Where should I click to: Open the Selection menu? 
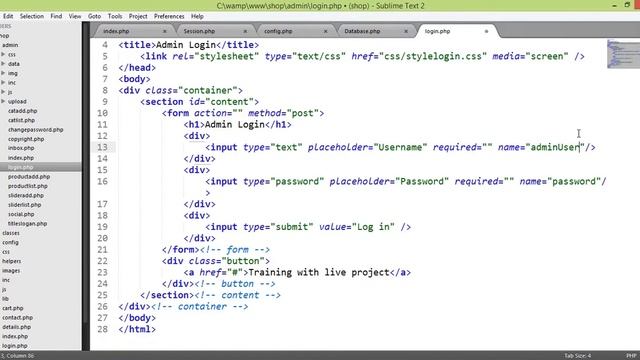click(32, 16)
